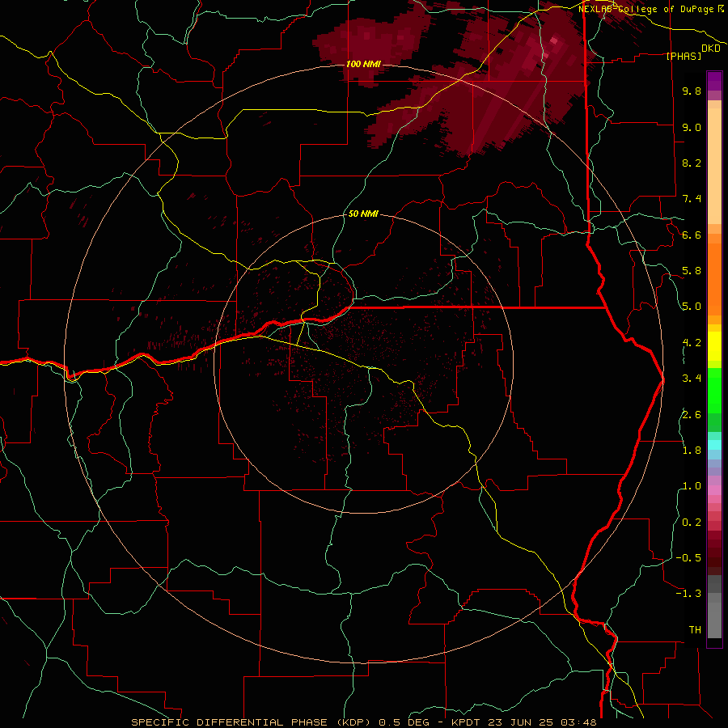Select the 0.2 legend value
This screenshot has width=728, height=728.
point(692,523)
